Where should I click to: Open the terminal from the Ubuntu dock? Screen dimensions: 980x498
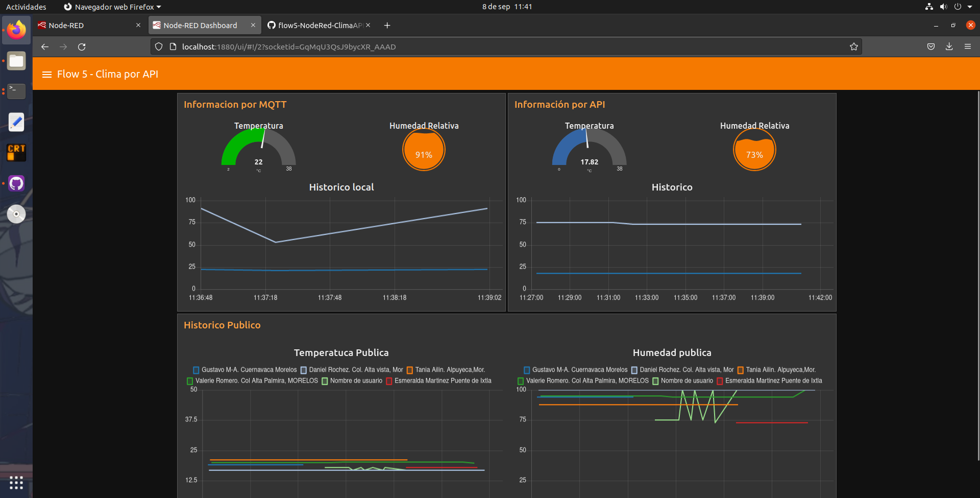pyautogui.click(x=16, y=91)
